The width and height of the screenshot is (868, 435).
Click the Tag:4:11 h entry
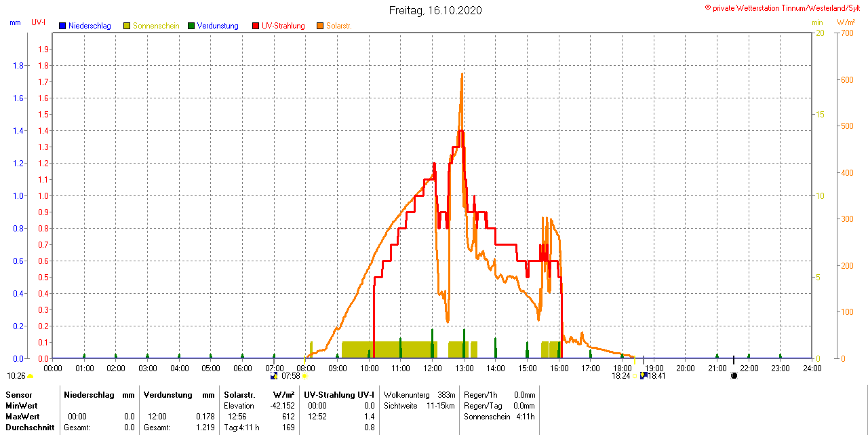click(x=241, y=428)
